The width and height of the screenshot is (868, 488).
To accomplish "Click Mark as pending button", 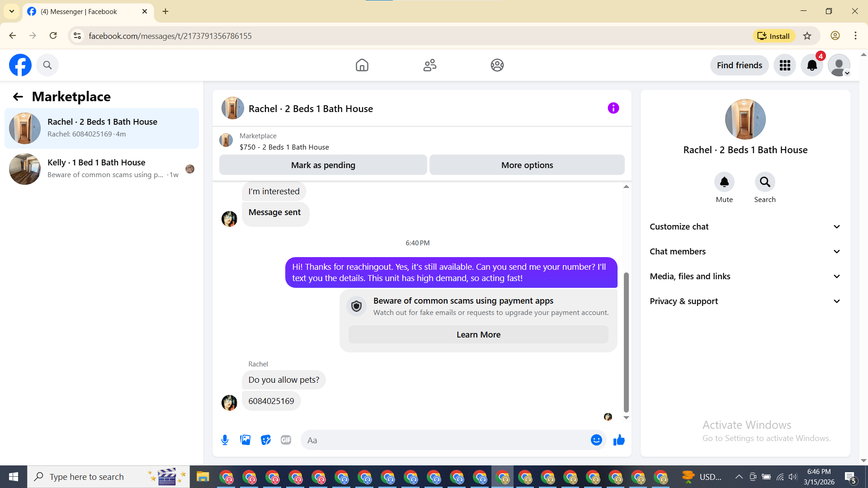I will (323, 165).
